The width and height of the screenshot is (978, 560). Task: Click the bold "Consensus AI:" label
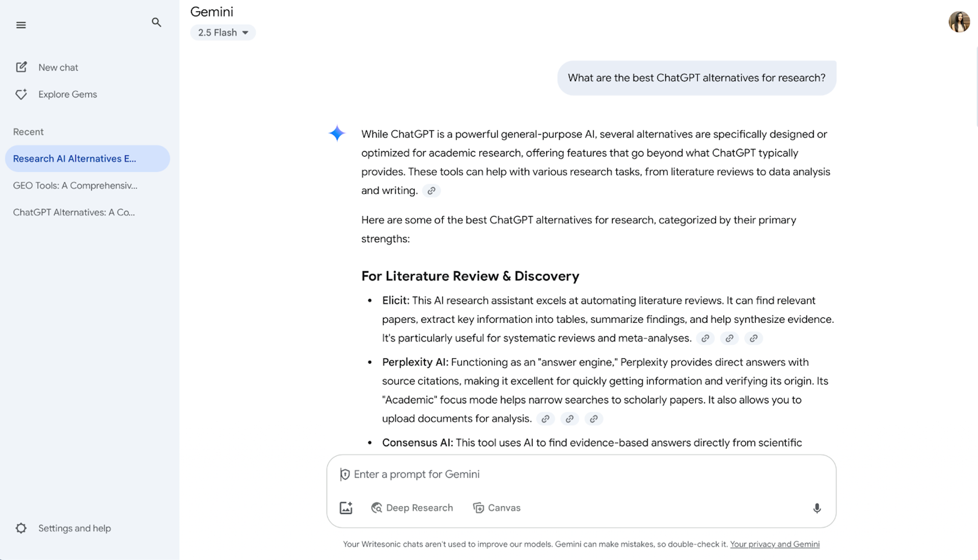pos(418,442)
